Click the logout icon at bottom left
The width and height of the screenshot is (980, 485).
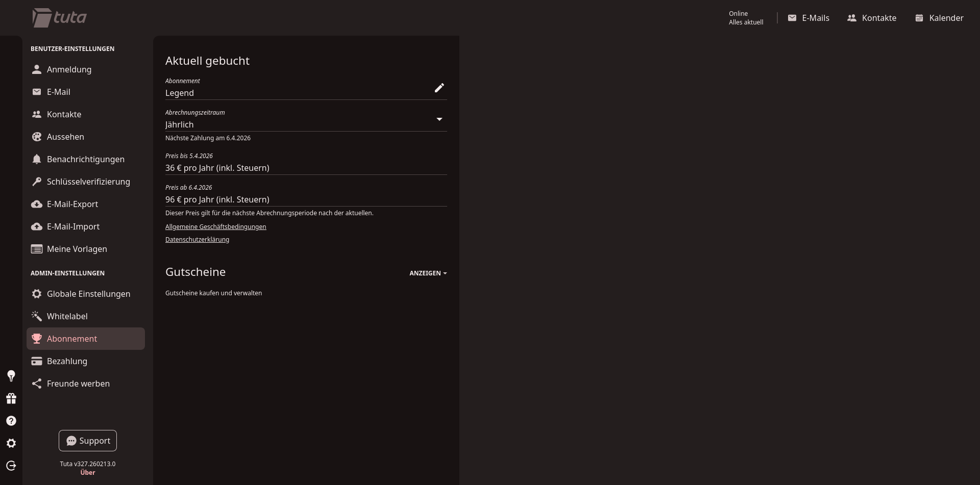(11, 466)
